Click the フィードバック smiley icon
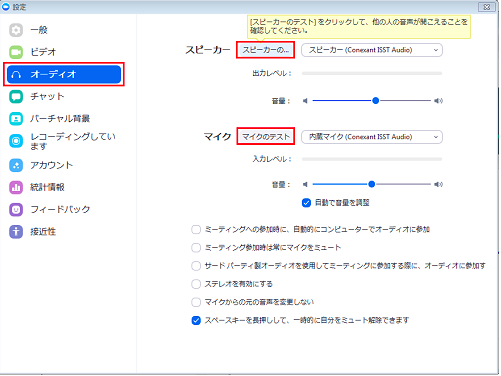 [16, 210]
